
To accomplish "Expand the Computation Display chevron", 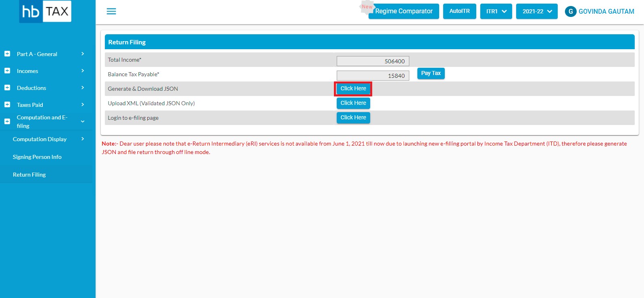I will point(83,139).
